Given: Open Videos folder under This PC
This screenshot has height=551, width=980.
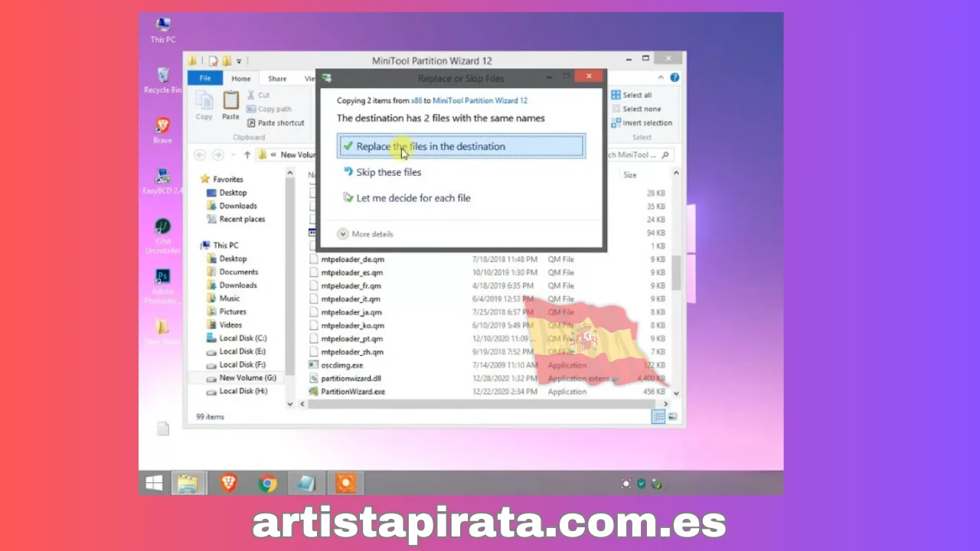Looking at the screenshot, I should [x=224, y=324].
